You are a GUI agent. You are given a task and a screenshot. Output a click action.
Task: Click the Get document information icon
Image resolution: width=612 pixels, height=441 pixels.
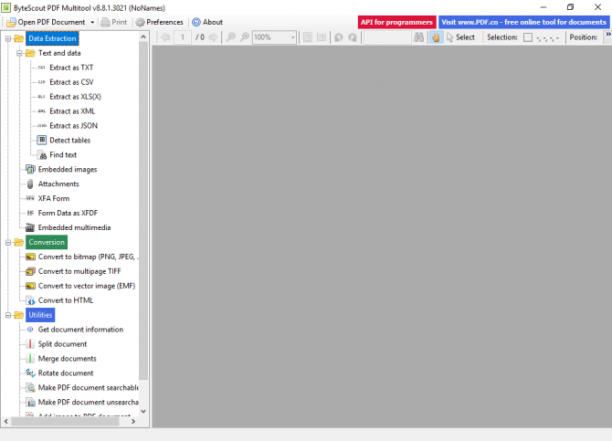pyautogui.click(x=30, y=329)
